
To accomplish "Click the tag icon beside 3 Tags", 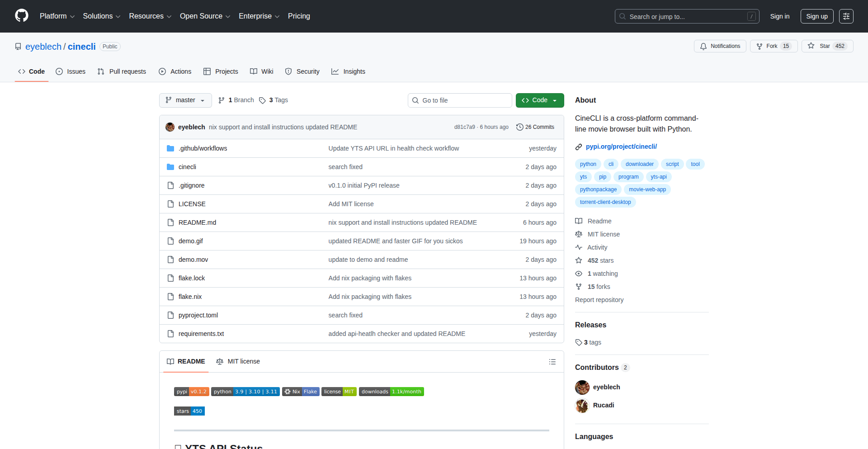I will coord(262,100).
